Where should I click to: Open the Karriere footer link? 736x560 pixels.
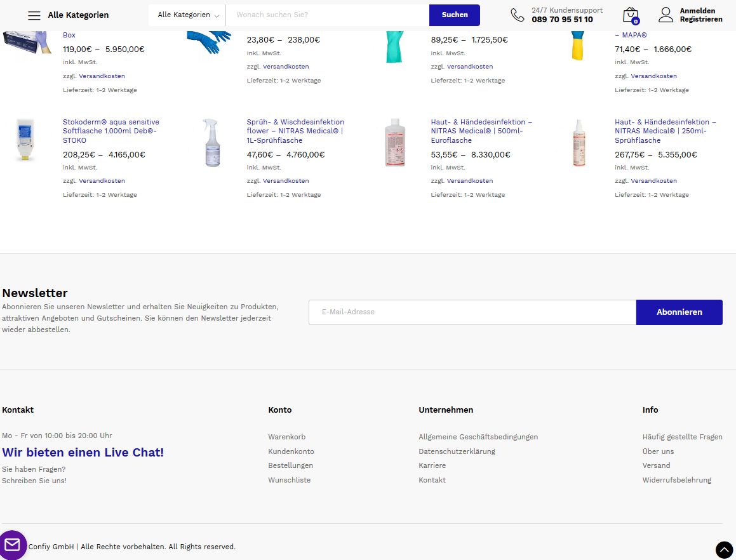click(x=432, y=465)
